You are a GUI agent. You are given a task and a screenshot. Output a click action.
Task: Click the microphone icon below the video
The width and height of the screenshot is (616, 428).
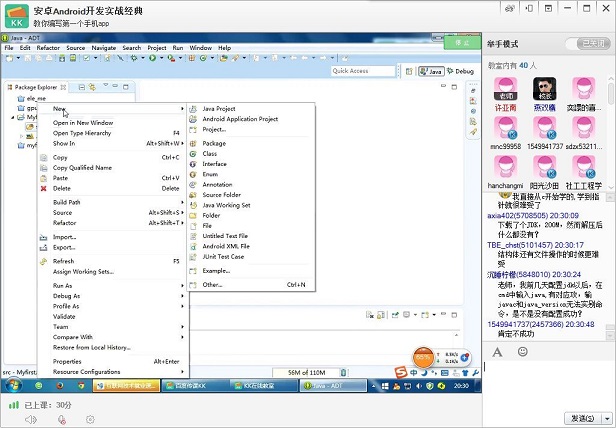[x=62, y=419]
